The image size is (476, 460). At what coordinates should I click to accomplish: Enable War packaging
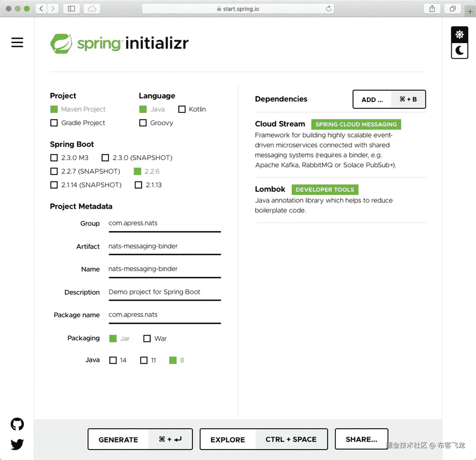(147, 338)
